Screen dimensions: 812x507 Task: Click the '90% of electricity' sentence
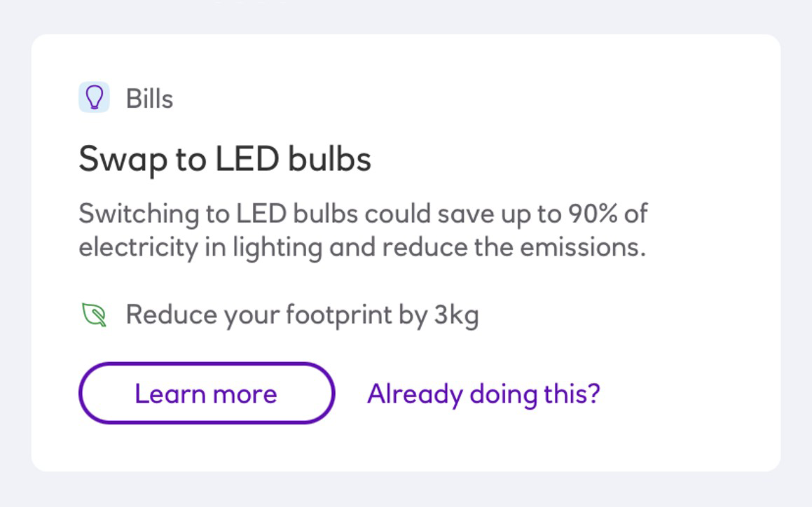click(363, 230)
